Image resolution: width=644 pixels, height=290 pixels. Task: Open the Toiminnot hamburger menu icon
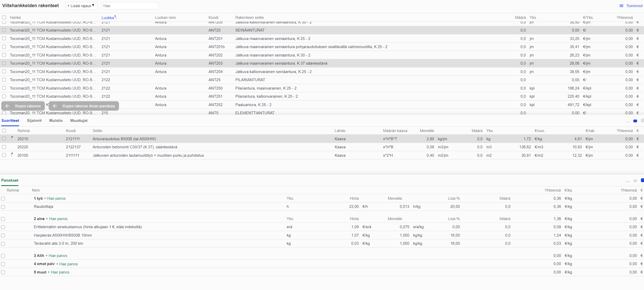pyautogui.click(x=621, y=6)
